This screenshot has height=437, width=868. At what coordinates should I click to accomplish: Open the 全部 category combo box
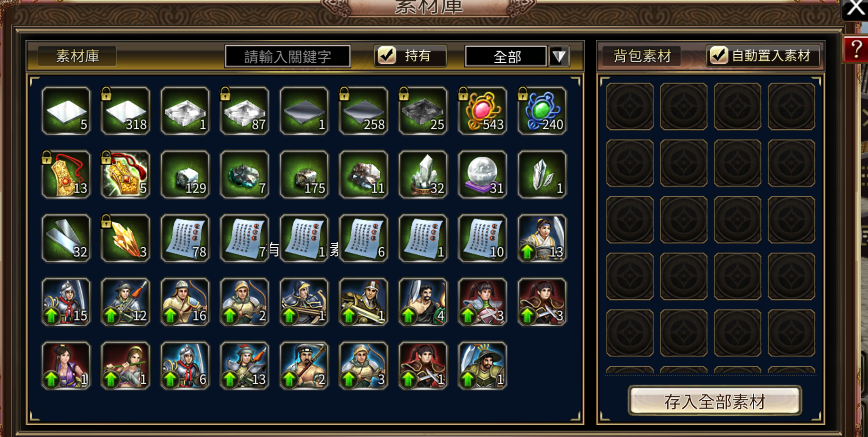(x=506, y=57)
